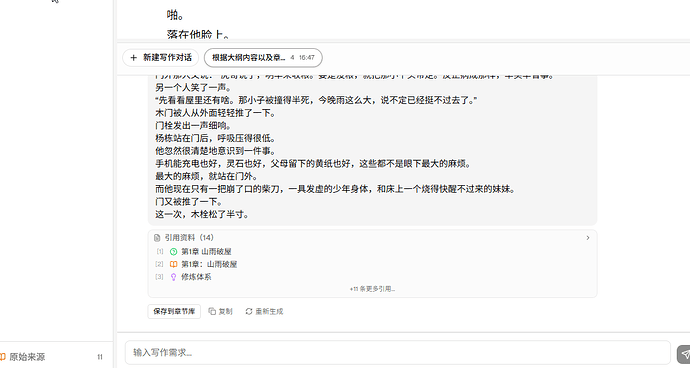Click the text 木门被人从外面轻轻推了一下。
The image size is (690, 368).
(x=216, y=113)
